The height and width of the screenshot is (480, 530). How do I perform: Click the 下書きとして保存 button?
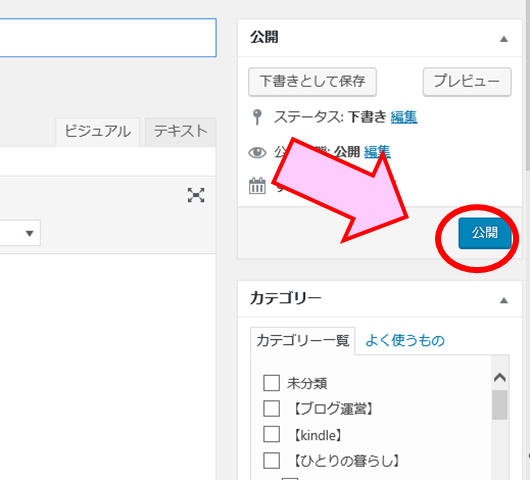point(312,82)
